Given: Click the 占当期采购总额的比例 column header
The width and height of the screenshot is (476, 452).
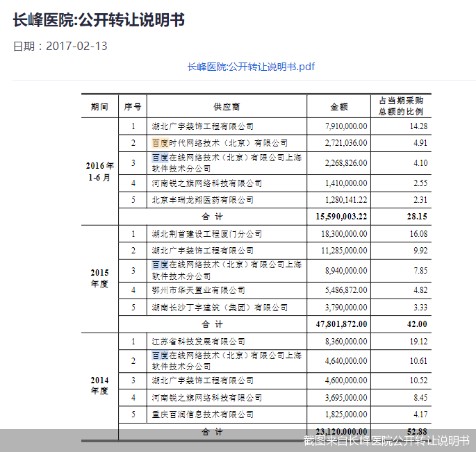Looking at the screenshot, I should (x=401, y=106).
